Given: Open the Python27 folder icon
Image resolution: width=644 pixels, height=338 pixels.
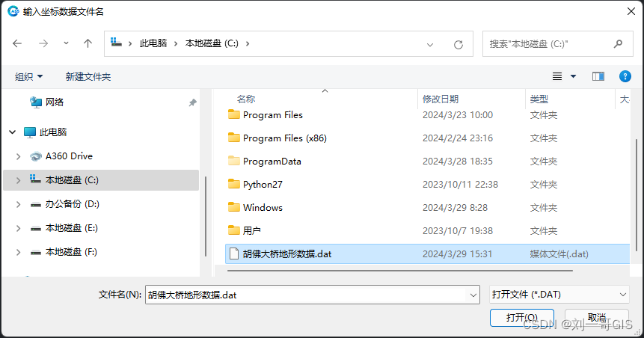Looking at the screenshot, I should pos(233,184).
